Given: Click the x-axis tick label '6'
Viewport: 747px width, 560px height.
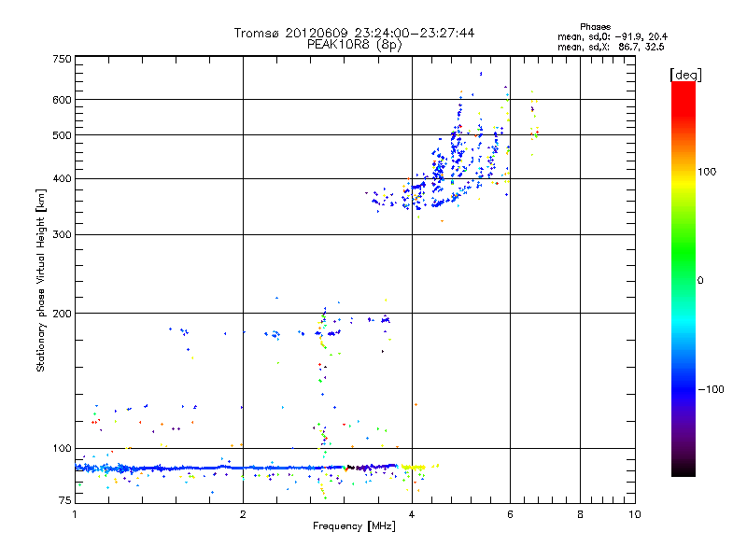Looking at the screenshot, I should 510,514.
